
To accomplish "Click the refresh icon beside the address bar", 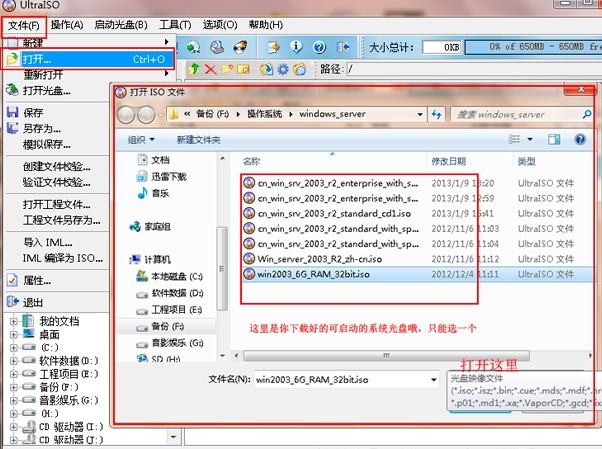I will click(433, 116).
